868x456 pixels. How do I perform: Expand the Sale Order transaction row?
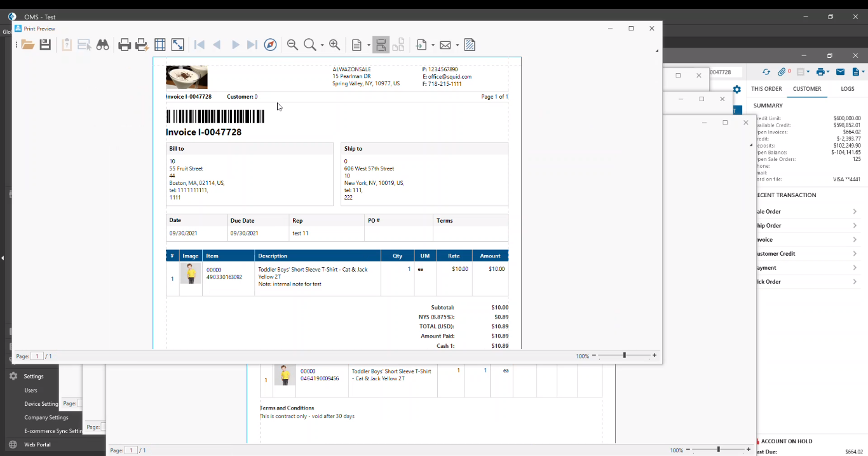pos(855,212)
